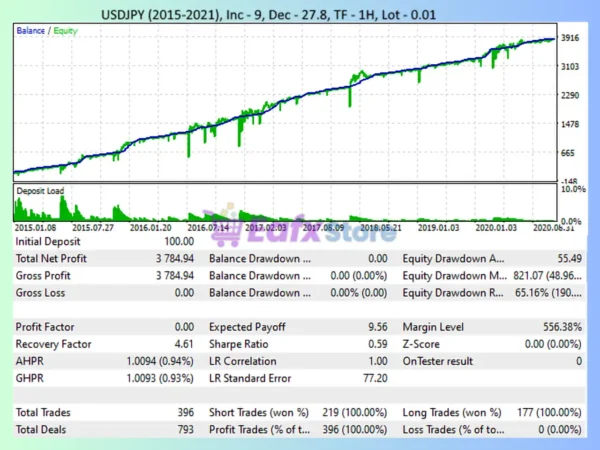Click the equity drawdown value 55.49
The height and width of the screenshot is (450, 600).
coord(570,259)
